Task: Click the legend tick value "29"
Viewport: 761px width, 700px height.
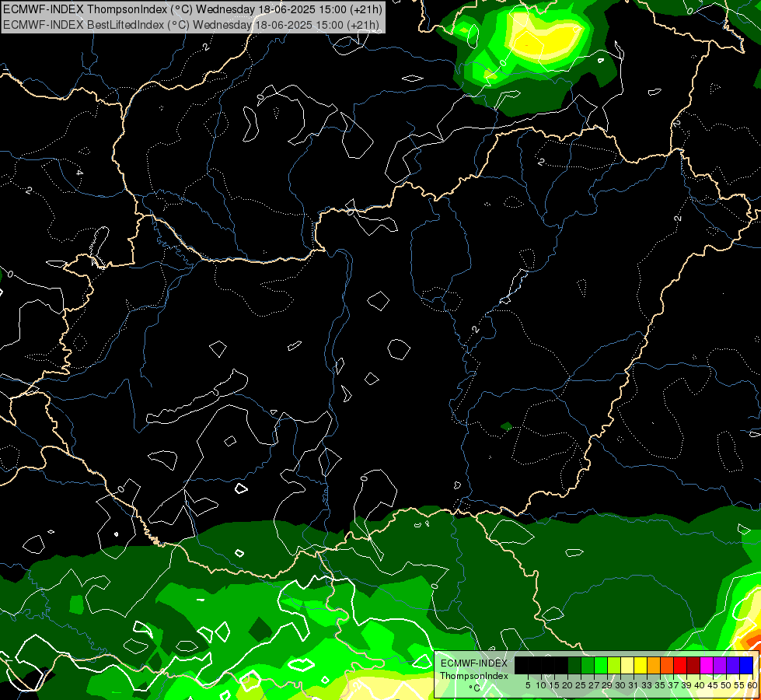Action: [x=607, y=685]
